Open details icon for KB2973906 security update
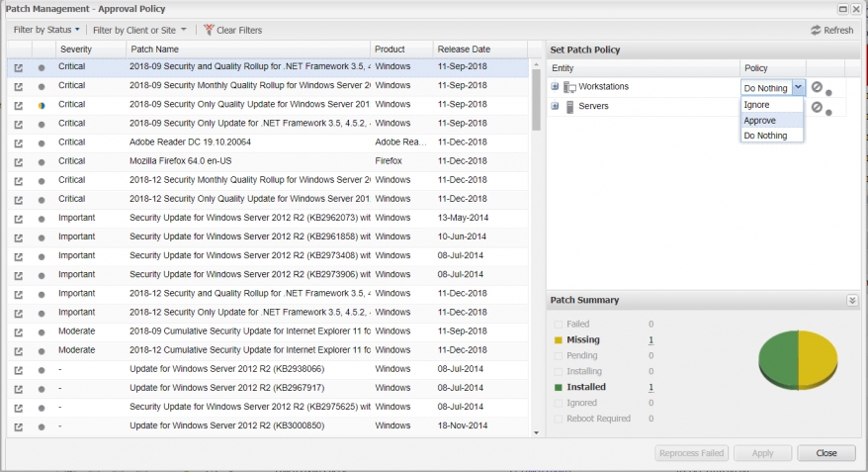 (18, 275)
